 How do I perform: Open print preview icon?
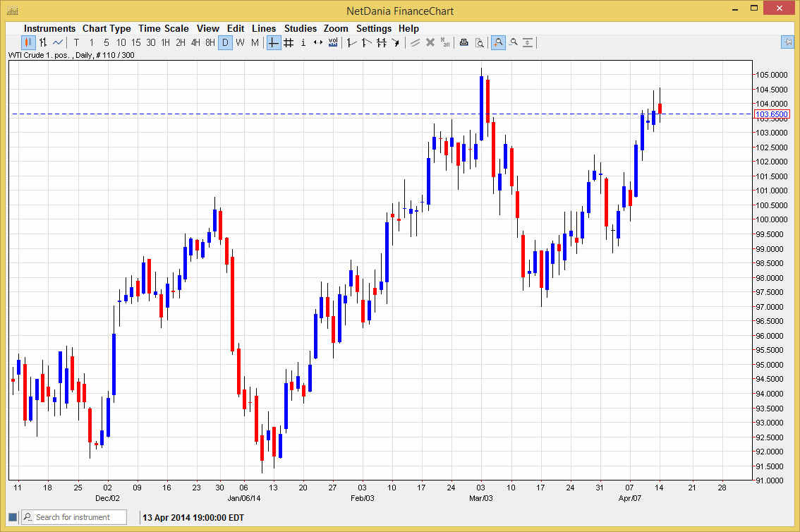[x=479, y=43]
